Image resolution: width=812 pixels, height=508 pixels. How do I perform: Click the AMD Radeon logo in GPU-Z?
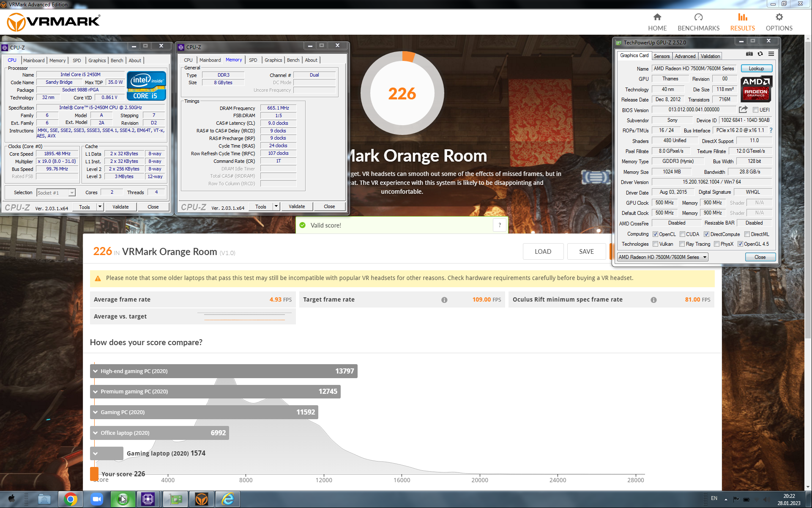pos(756,89)
